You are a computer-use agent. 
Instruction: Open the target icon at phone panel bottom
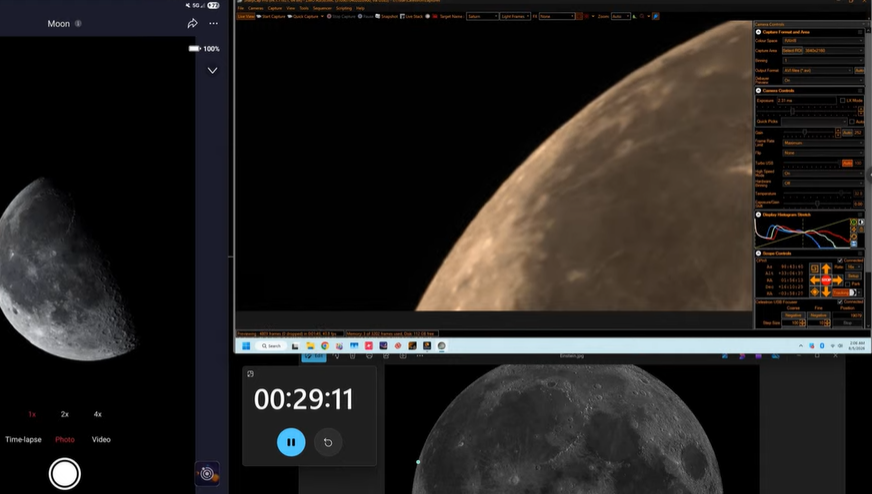pyautogui.click(x=207, y=473)
